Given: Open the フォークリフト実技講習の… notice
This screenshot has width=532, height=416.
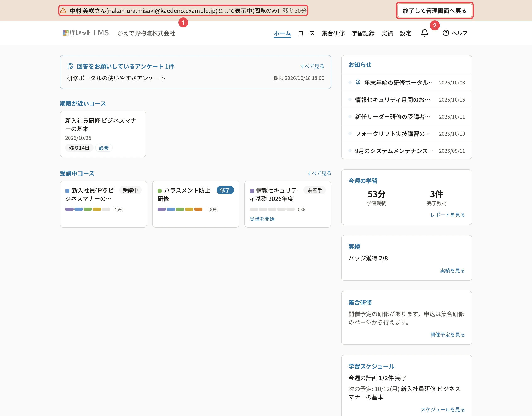Looking at the screenshot, I should coord(406,134).
